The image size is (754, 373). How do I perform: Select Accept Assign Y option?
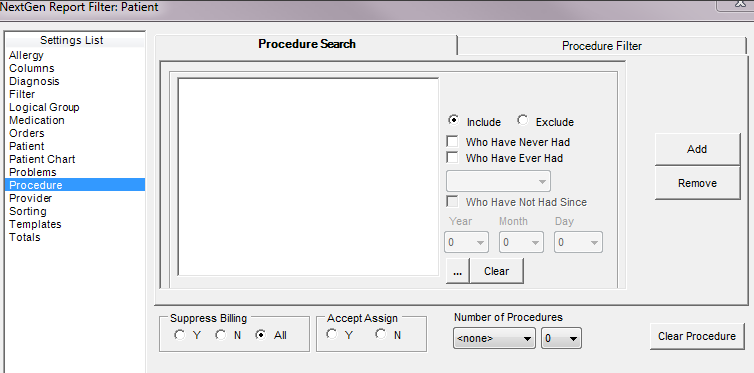tap(332, 334)
